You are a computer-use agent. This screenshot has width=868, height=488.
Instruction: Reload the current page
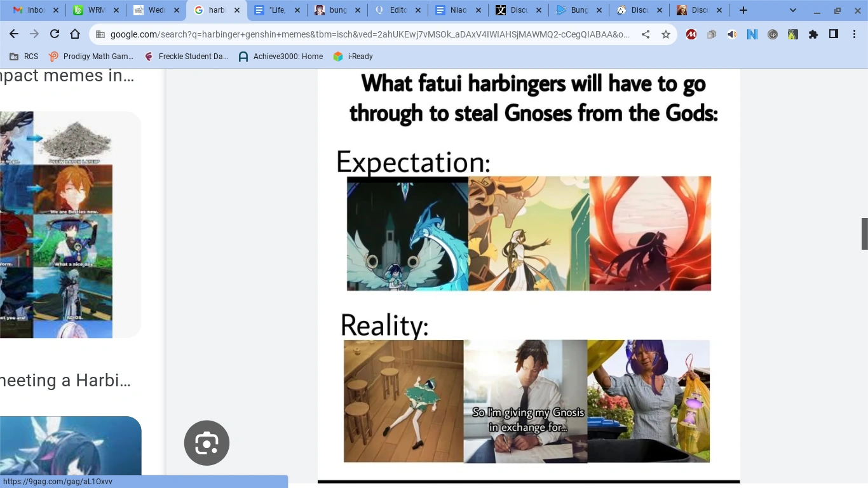point(54,34)
